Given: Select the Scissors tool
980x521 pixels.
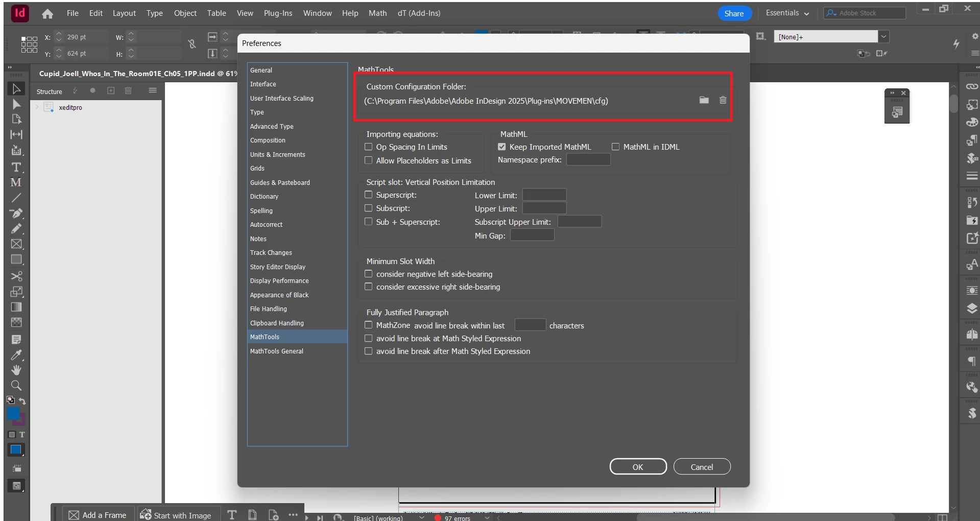Looking at the screenshot, I should point(16,276).
